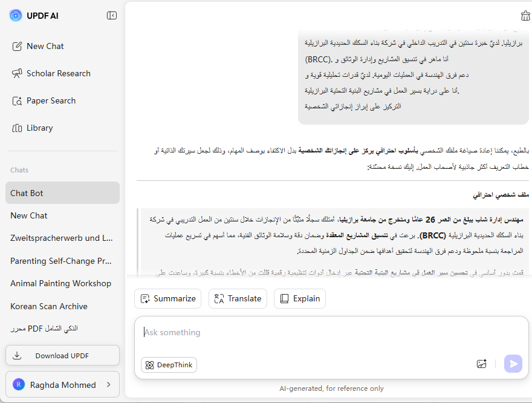Screen dimensions: 532x403
Task: Click the DeepThink atom icon
Action: (x=150, y=365)
